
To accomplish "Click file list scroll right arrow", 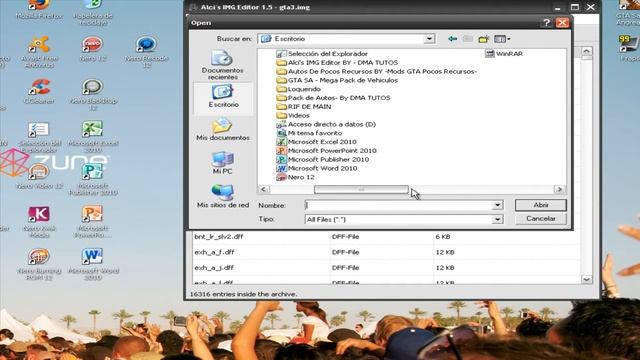I will 559,189.
